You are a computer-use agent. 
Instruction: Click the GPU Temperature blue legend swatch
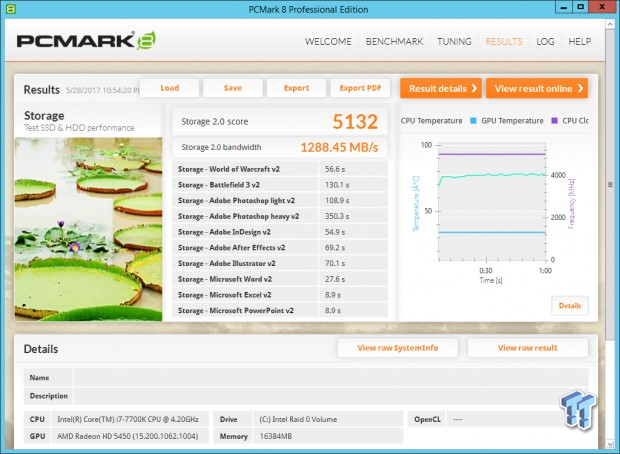[473, 121]
